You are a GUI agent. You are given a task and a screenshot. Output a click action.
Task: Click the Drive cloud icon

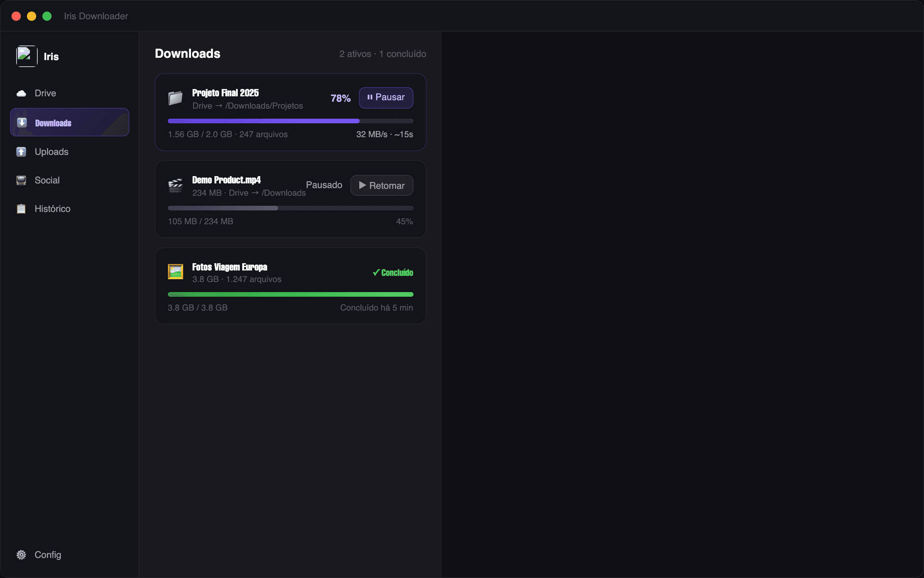tap(21, 93)
